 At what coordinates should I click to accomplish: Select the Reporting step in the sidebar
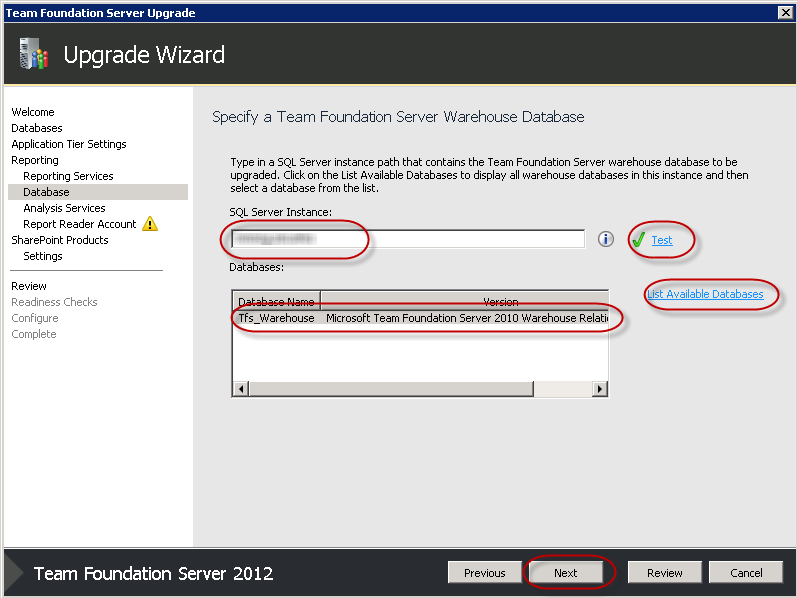point(35,160)
